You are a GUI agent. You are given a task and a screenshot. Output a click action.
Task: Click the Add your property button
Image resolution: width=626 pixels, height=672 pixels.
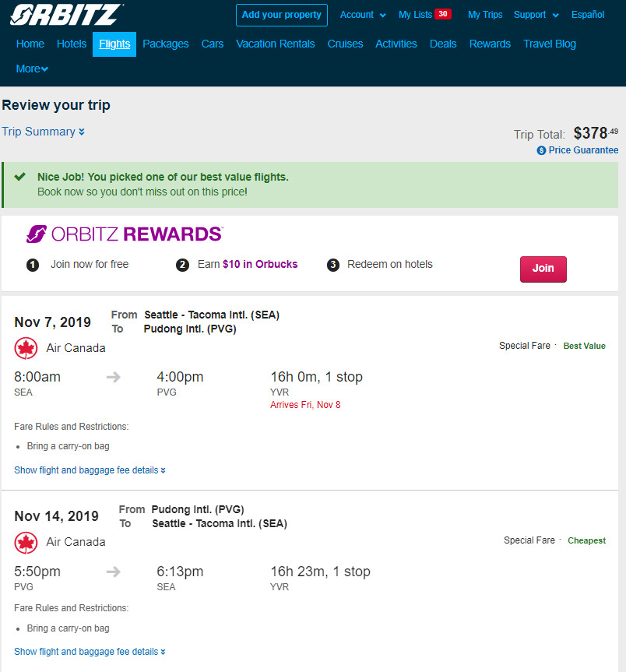click(282, 15)
